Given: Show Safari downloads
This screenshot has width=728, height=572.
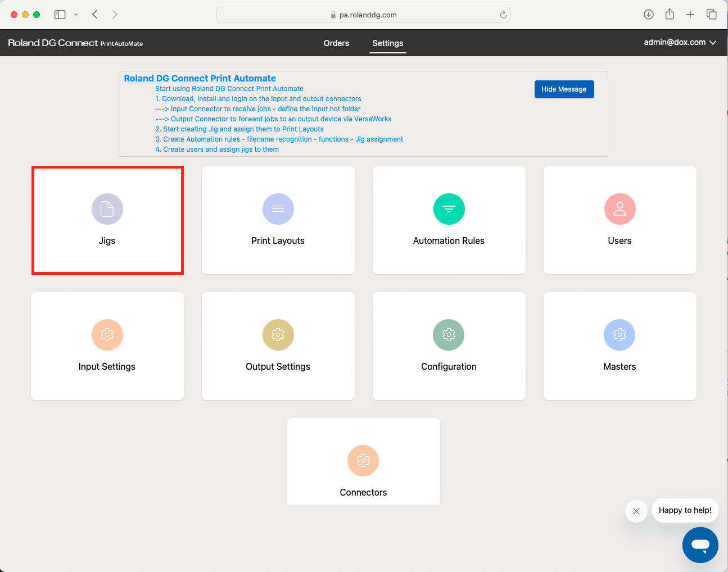Looking at the screenshot, I should [649, 15].
